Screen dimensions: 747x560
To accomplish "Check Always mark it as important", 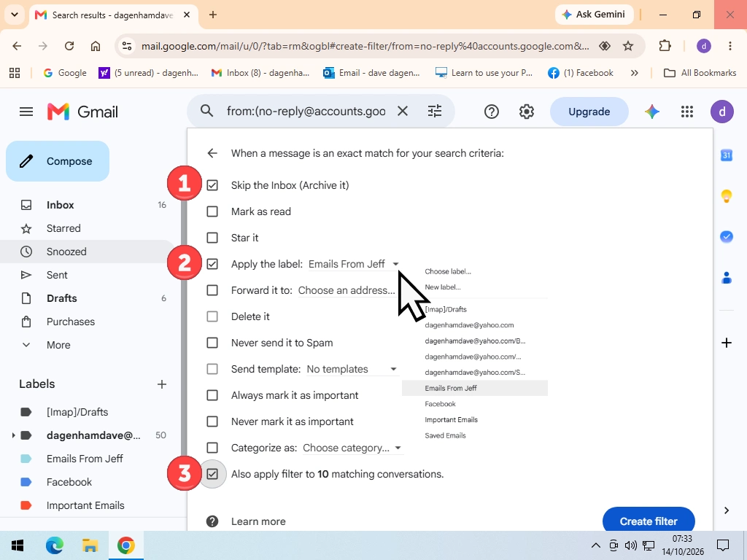I will [x=212, y=395].
